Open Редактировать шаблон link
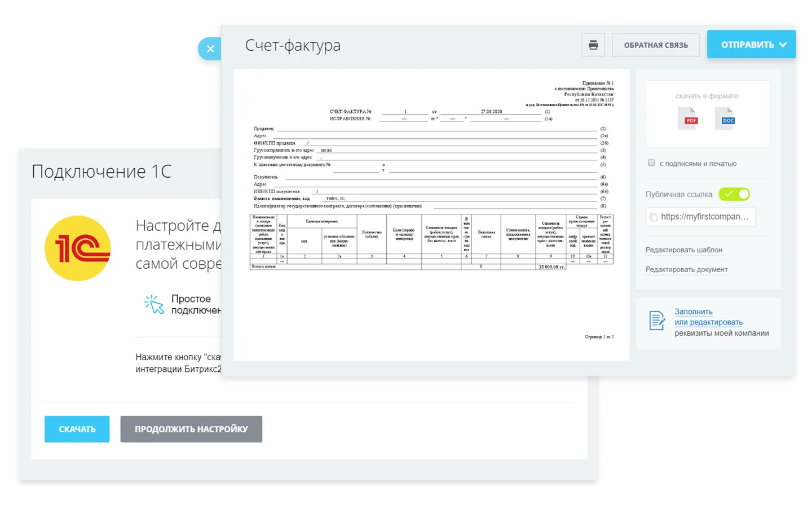 click(683, 250)
